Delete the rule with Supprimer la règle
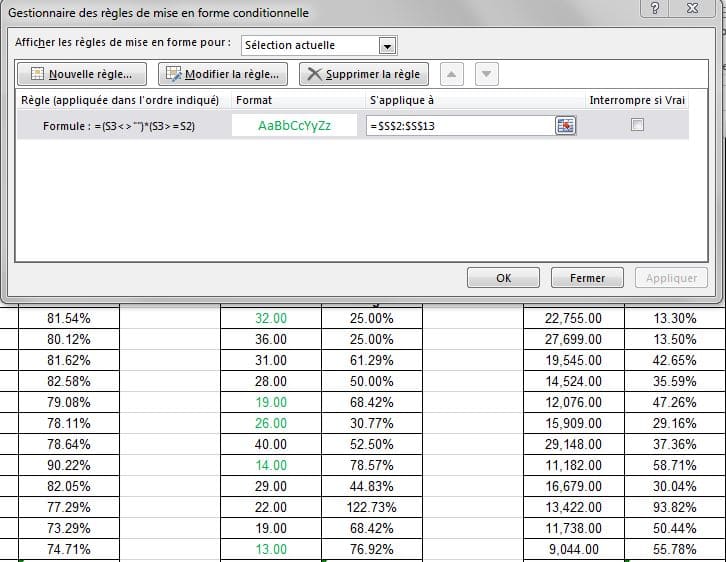 (x=364, y=74)
